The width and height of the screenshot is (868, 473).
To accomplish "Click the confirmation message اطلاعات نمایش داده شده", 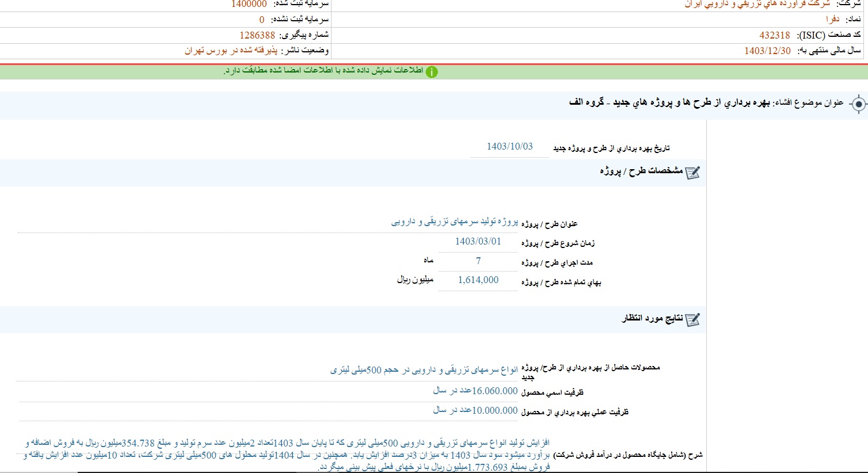I will tap(323, 71).
